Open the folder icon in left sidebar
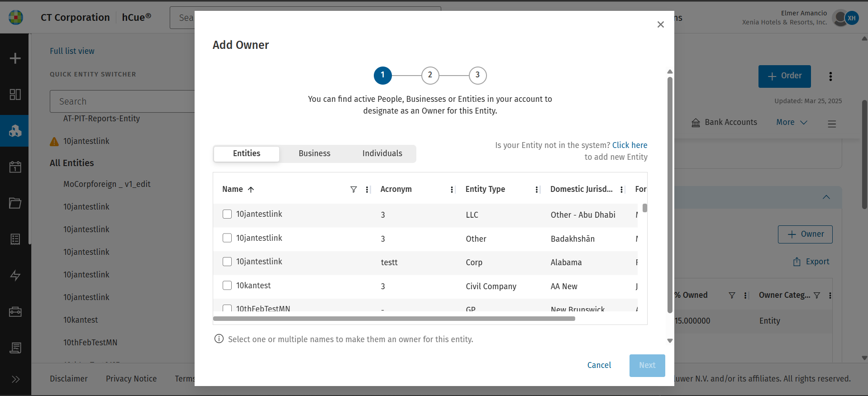The width and height of the screenshot is (868, 396). coord(15,203)
